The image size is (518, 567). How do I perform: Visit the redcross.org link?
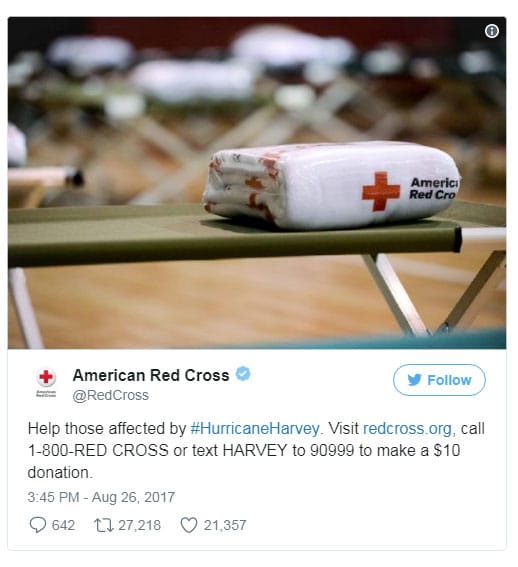click(x=407, y=429)
